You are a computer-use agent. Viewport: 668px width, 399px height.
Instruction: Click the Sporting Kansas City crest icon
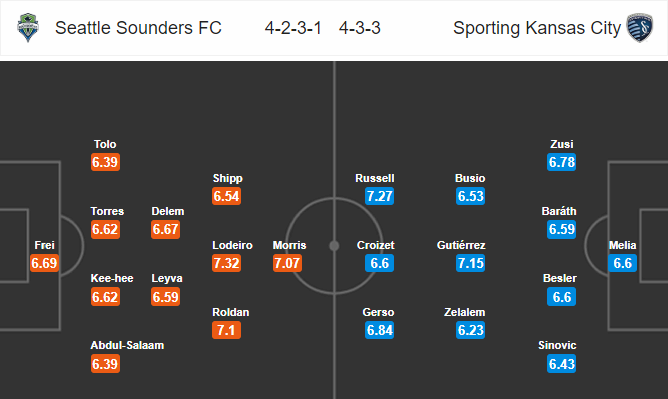[639, 28]
